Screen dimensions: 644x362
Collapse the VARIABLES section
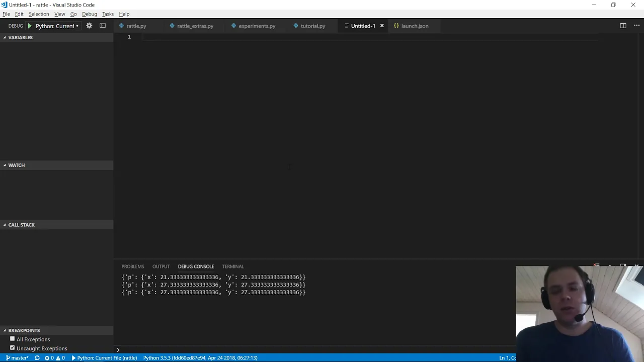(x=56, y=37)
